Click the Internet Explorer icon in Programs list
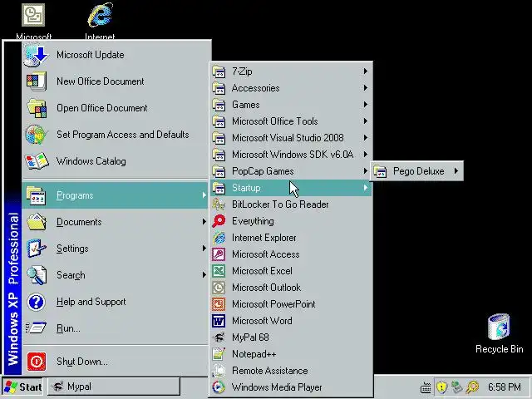The image size is (532, 399). pos(219,238)
